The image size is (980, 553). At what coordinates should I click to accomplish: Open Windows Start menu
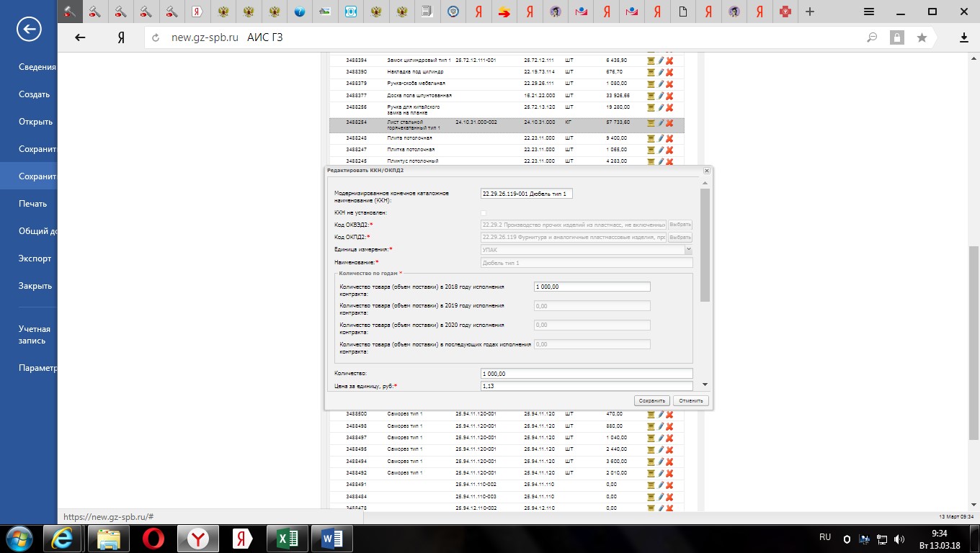pos(19,539)
